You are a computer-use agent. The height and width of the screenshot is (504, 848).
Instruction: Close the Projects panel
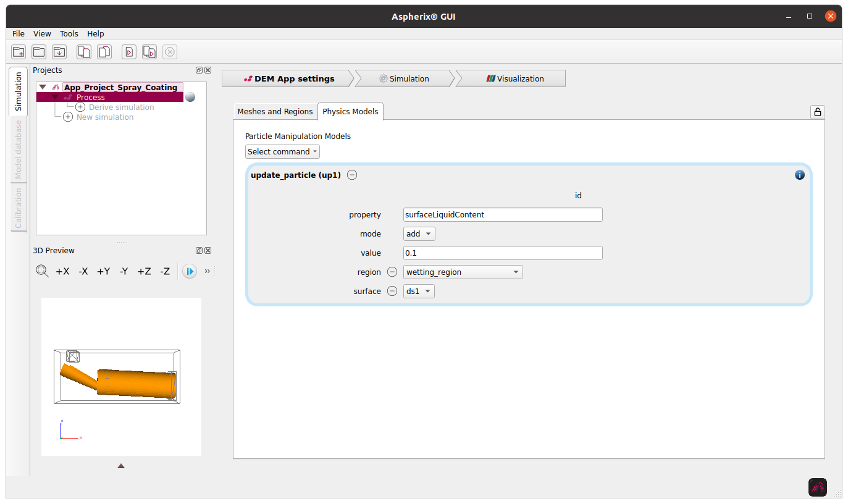pos(208,70)
